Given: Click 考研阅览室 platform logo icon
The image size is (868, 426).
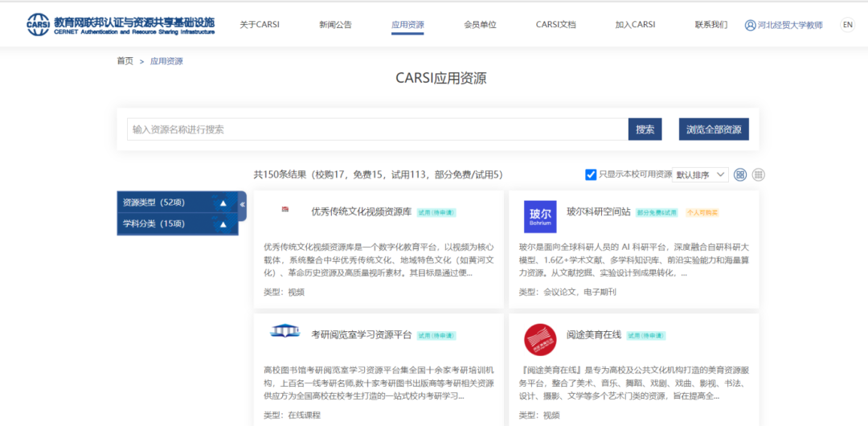Looking at the screenshot, I should (285, 331).
